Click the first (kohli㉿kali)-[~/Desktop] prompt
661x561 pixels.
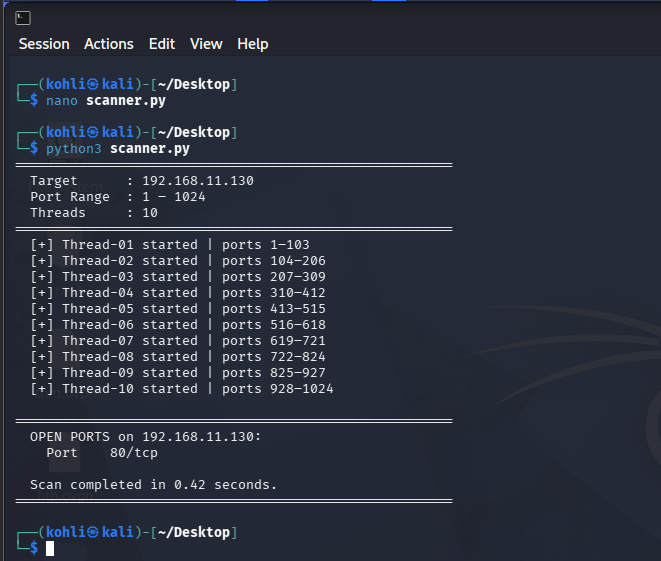point(137,84)
